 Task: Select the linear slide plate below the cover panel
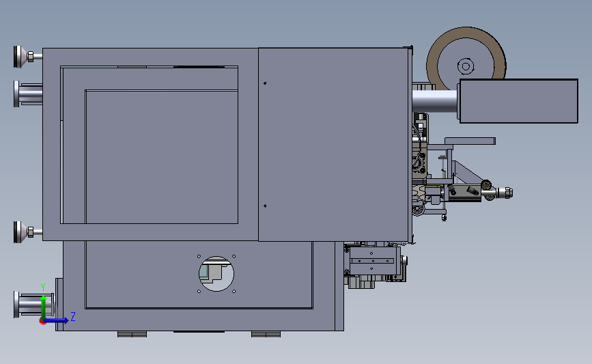pos(372,261)
